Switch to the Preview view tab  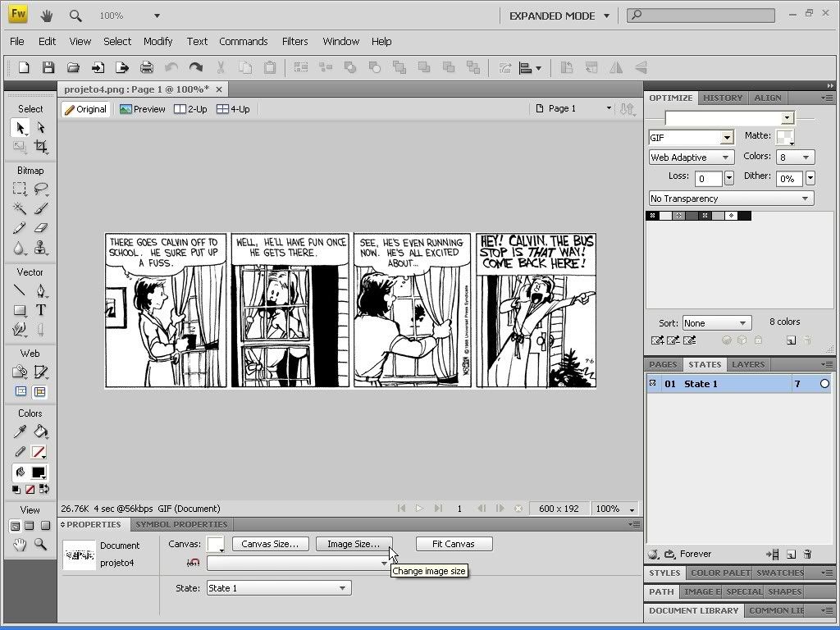point(143,109)
